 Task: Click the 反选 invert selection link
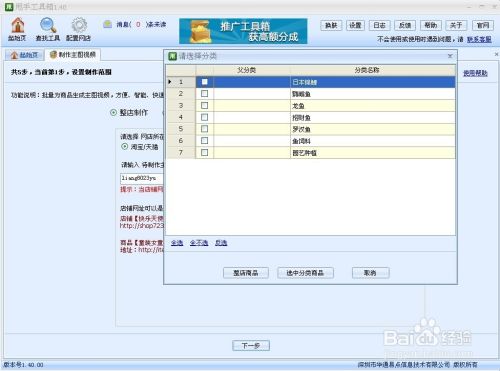pos(221,243)
